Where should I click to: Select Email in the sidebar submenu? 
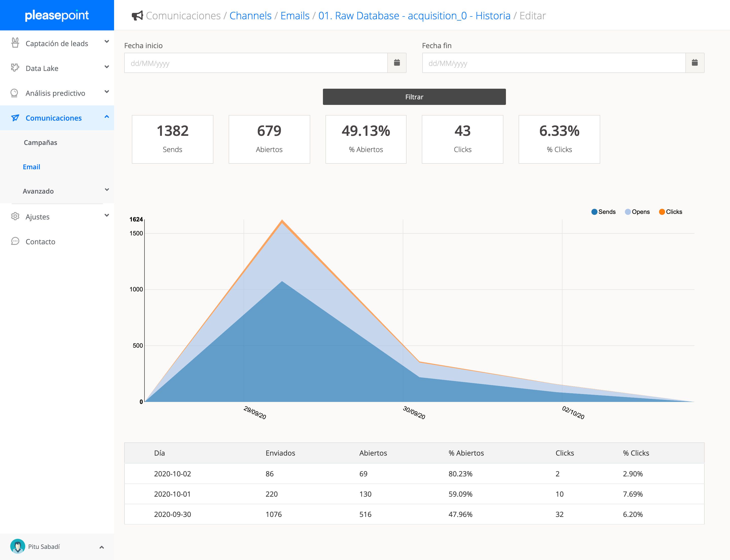(31, 167)
